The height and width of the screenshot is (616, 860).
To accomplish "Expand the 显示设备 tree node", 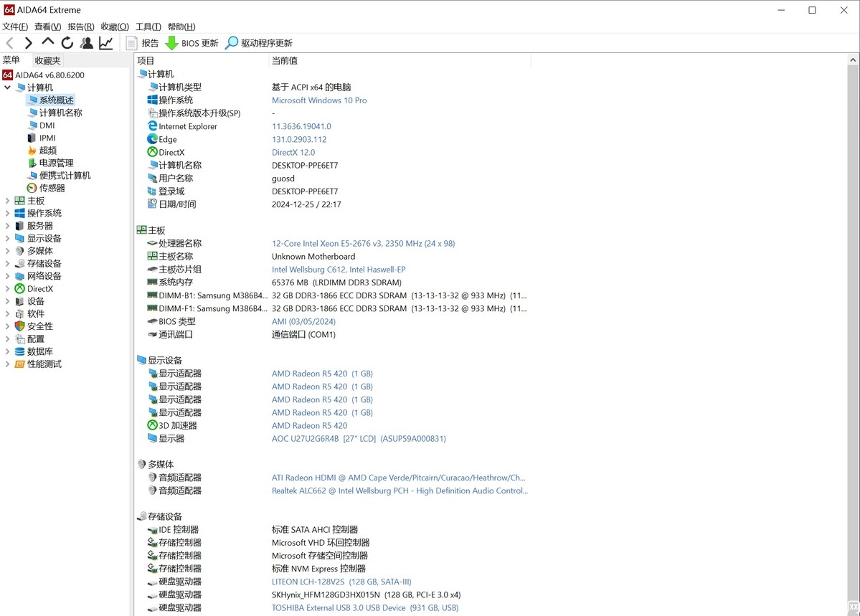I will click(x=7, y=239).
